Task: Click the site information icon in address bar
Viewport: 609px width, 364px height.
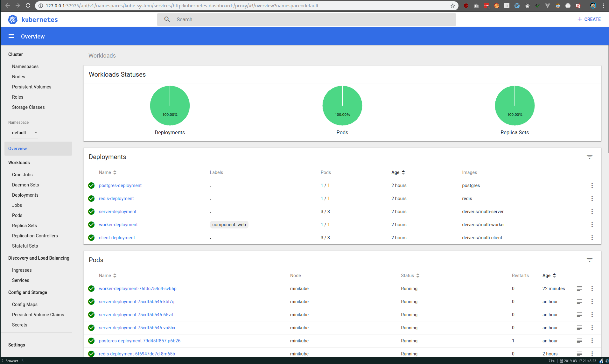Action: click(x=41, y=6)
